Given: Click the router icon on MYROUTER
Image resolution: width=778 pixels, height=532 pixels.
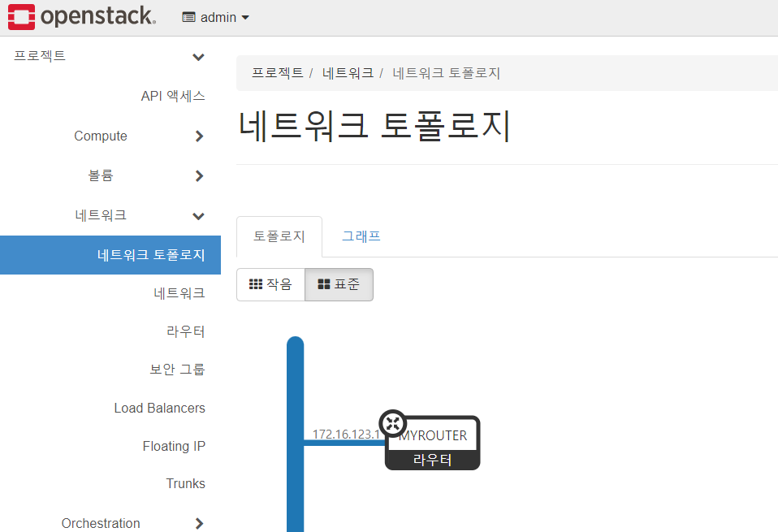Looking at the screenshot, I should (x=393, y=424).
